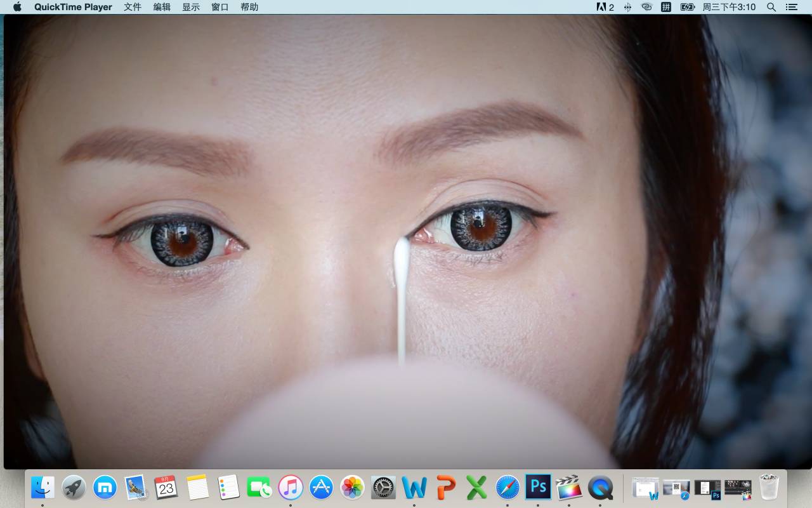Launch Safari compass icon in Dock
Viewport: 812px width, 508px height.
507,488
